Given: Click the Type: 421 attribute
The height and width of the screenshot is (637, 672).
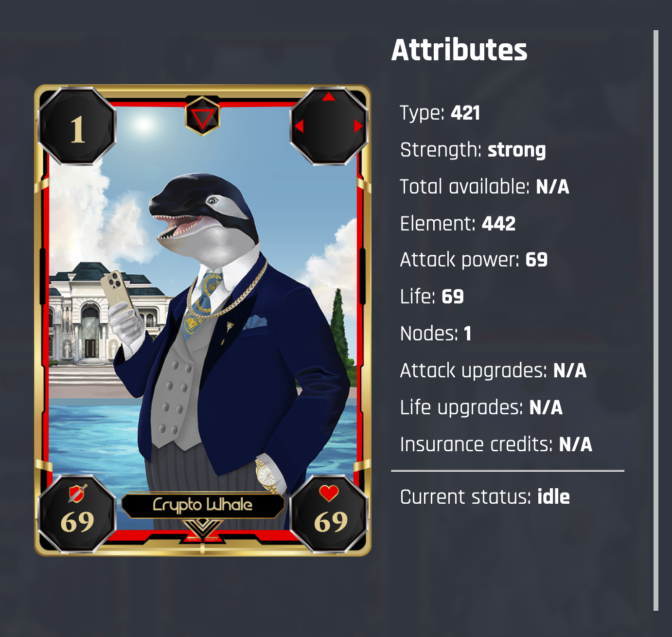Looking at the screenshot, I should 440,113.
